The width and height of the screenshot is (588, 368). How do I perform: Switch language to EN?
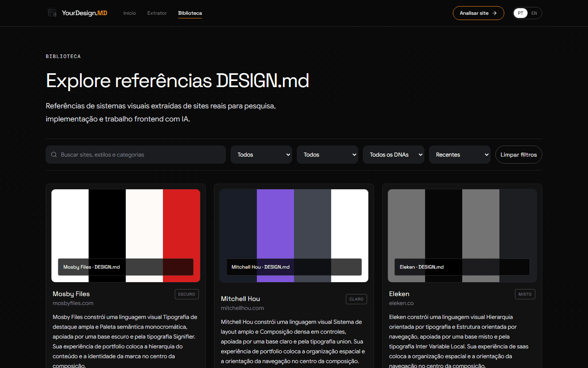534,13
